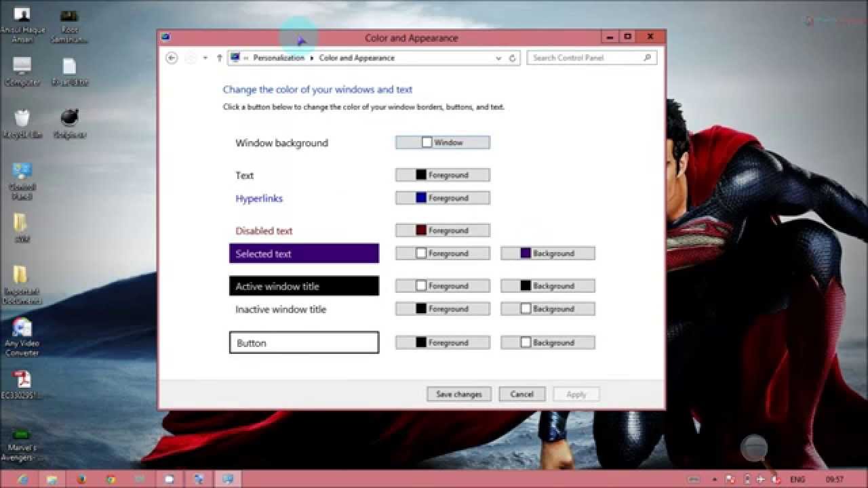The image size is (868, 488).
Task: Click Active window title Background button
Action: pos(548,286)
